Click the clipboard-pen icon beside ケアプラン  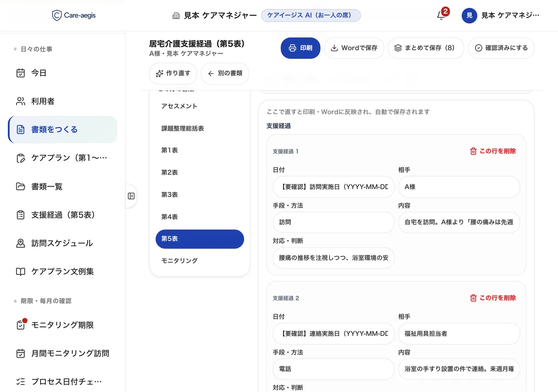coord(20,158)
